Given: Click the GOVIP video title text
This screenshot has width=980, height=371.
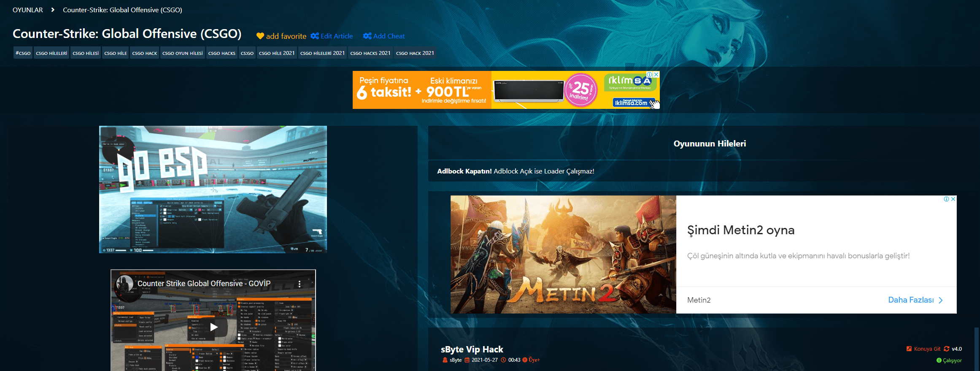Looking at the screenshot, I should 204,284.
